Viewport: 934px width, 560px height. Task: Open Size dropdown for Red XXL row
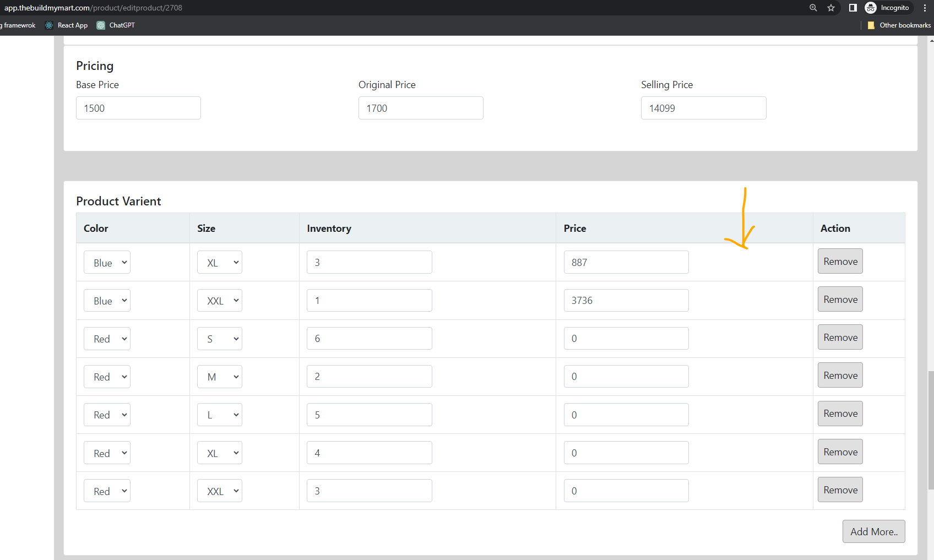(220, 491)
